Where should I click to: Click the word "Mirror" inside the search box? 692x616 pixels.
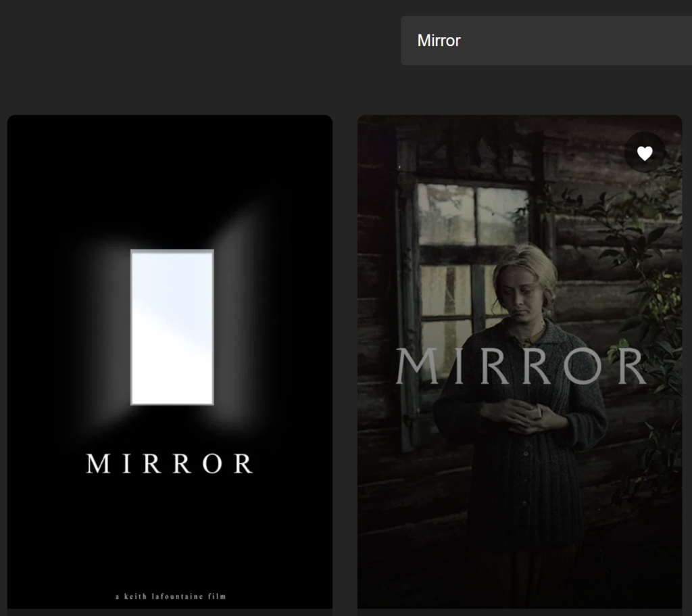click(x=439, y=41)
